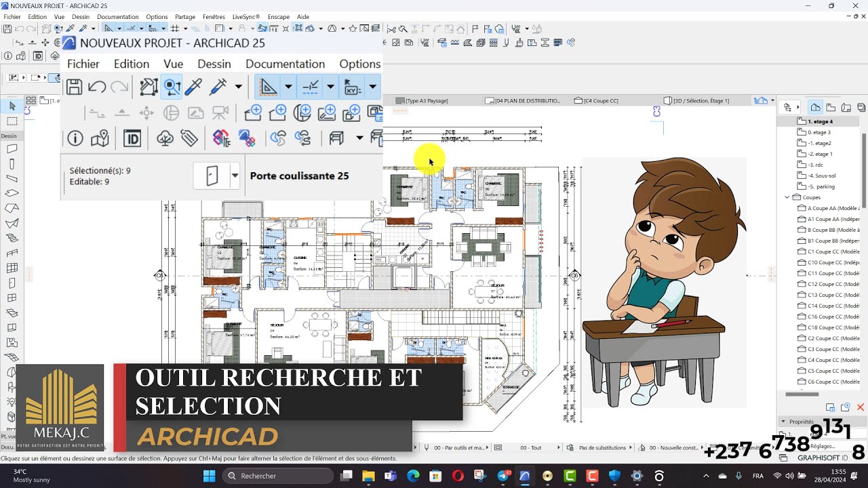Open dropdown arrow after XY tracker in inset
Screen dimensions: 868x488
[372, 87]
